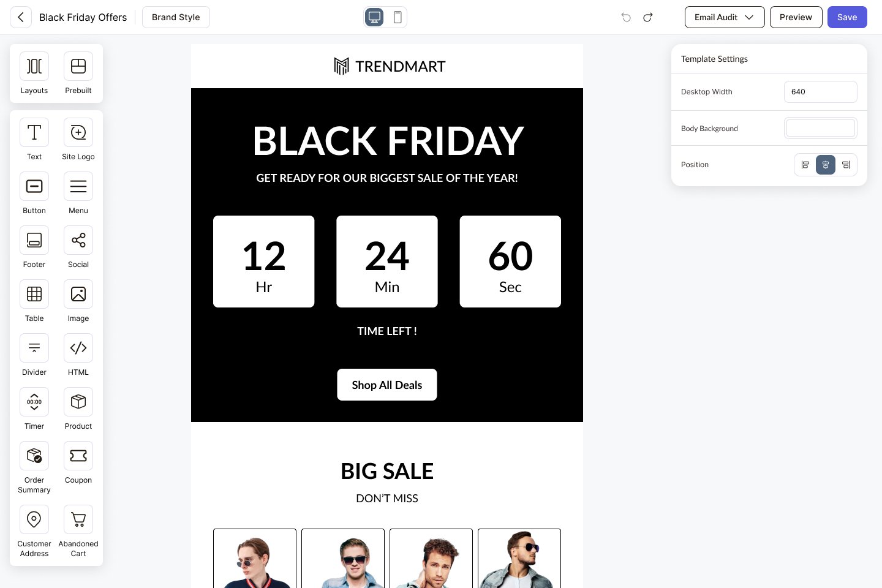Click the undo arrow icon
882x588 pixels.
[x=626, y=17]
